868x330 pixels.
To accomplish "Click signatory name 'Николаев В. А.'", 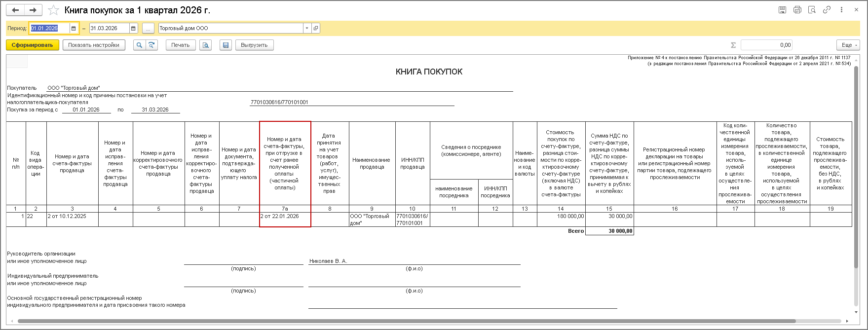I will coord(328,261).
